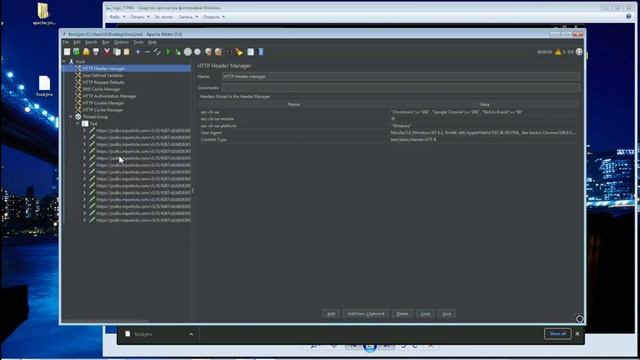Click the Shutdown toolbar icon
Viewport: 640px width, 360px height.
click(x=198, y=52)
